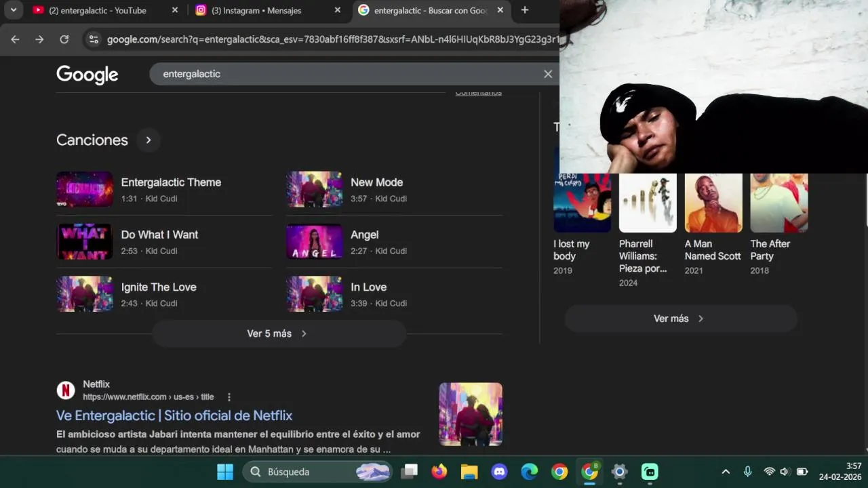
Task: Open Task View on the taskbar
Action: tap(410, 472)
